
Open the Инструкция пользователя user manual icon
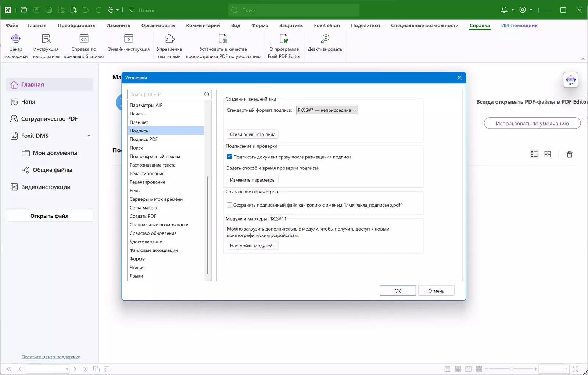[x=46, y=39]
